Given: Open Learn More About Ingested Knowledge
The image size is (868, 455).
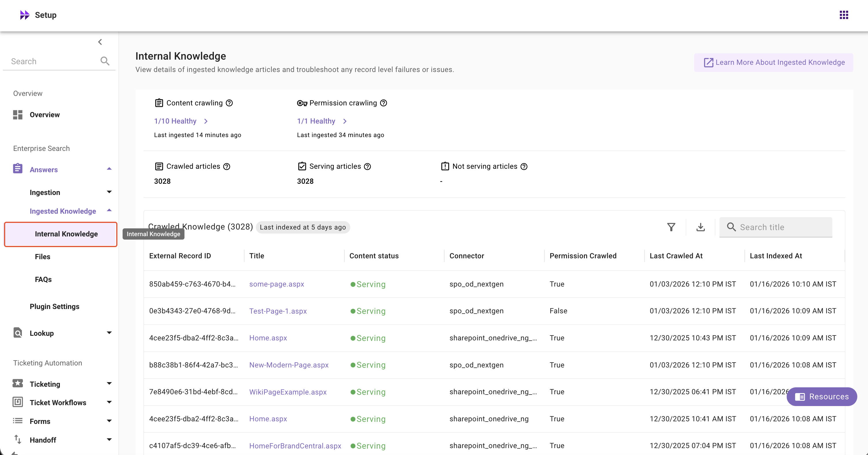Looking at the screenshot, I should point(774,62).
